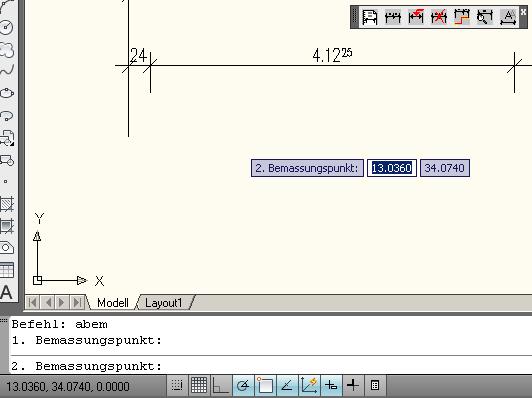
Task: Toggle dynamic input in status bar
Action: pyautogui.click(x=331, y=385)
